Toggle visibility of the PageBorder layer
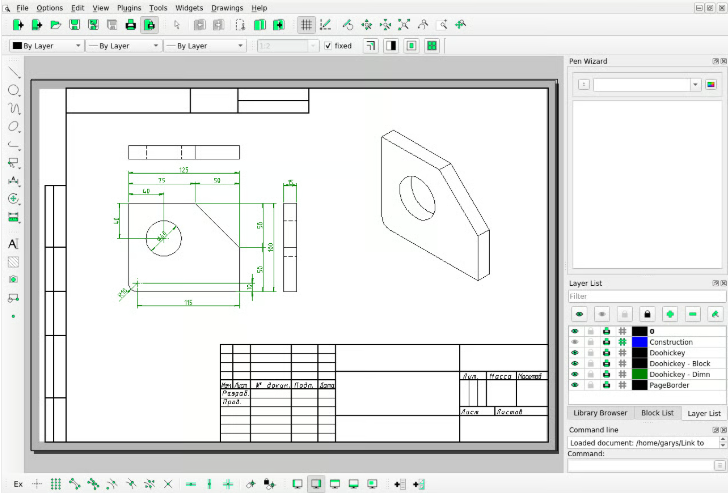 [x=575, y=385]
